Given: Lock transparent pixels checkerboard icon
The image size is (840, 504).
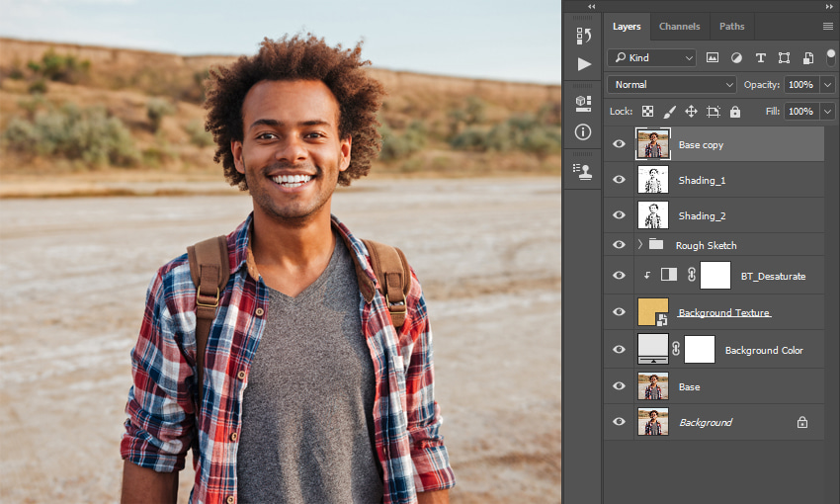Looking at the screenshot, I should 647,112.
